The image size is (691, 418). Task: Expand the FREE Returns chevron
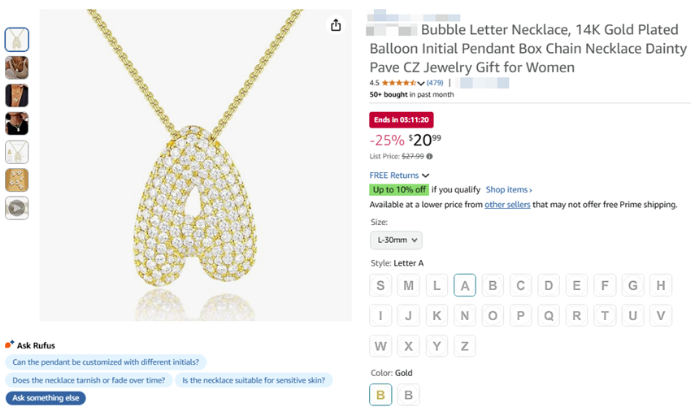(426, 175)
